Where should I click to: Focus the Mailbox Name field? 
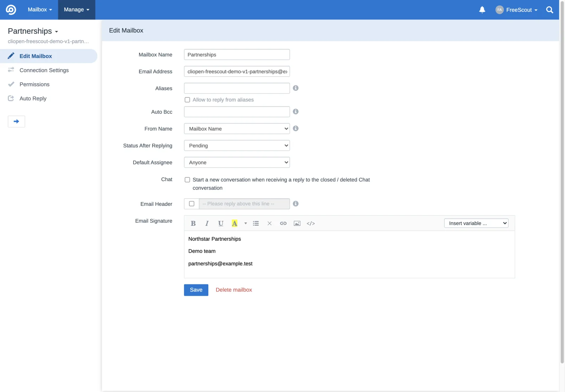coord(237,55)
